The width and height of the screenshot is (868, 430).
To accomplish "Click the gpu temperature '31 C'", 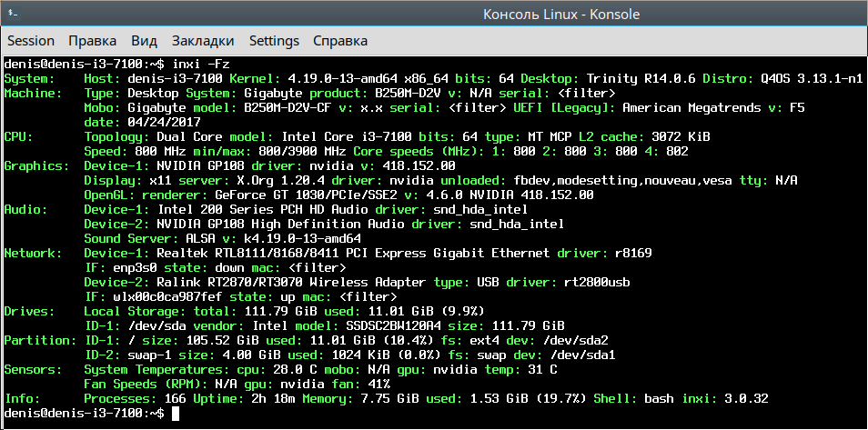I will pyautogui.click(x=542, y=369).
